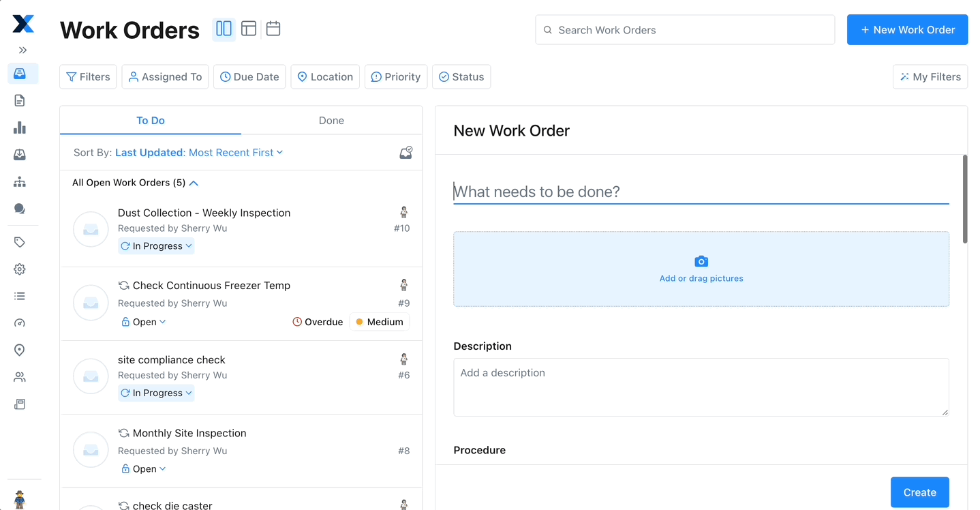Click the Dust Collection work order thumbnail
The width and height of the screenshot is (980, 510).
coord(91,229)
